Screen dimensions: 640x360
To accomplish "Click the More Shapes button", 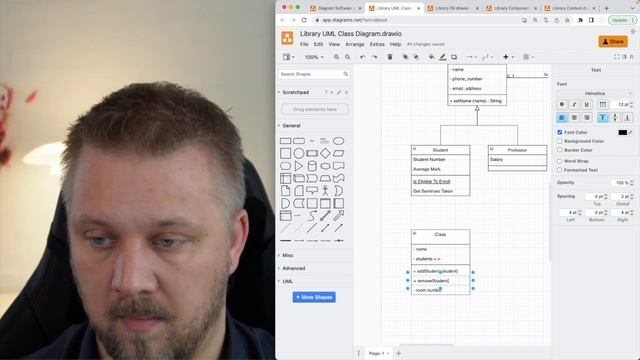I will [x=314, y=297].
